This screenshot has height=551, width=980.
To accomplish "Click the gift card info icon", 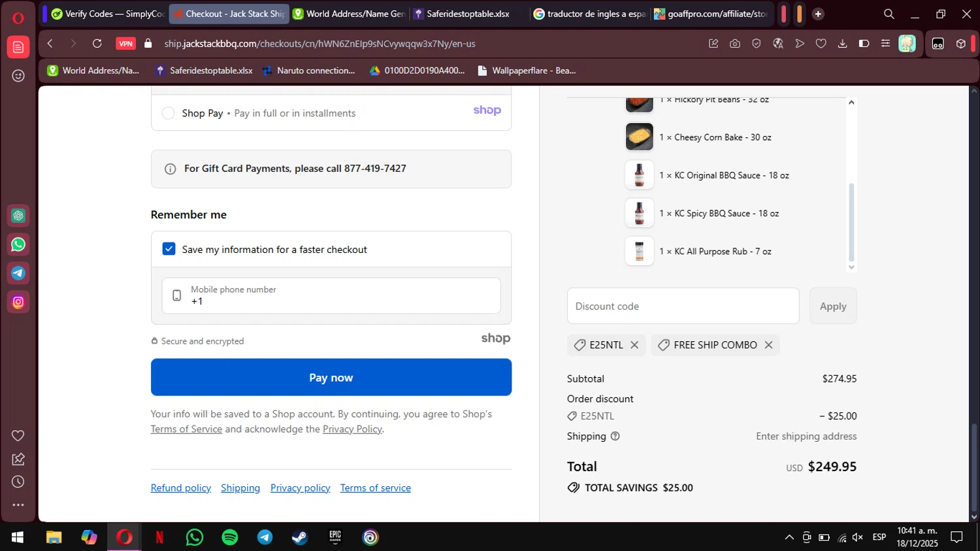I will 171,169.
